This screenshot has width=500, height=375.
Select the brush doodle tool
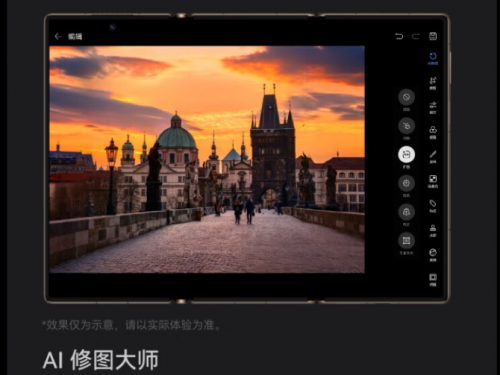(433, 157)
